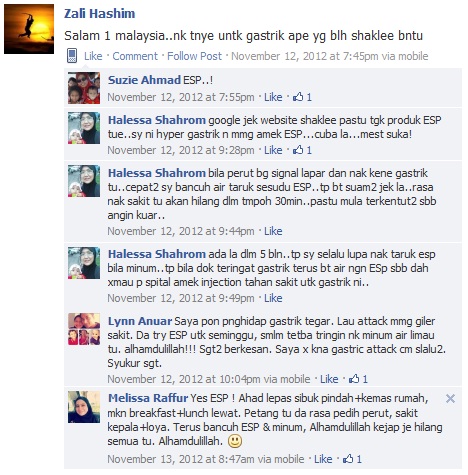Like Halessa's 9:49pm comment

[x=273, y=298]
